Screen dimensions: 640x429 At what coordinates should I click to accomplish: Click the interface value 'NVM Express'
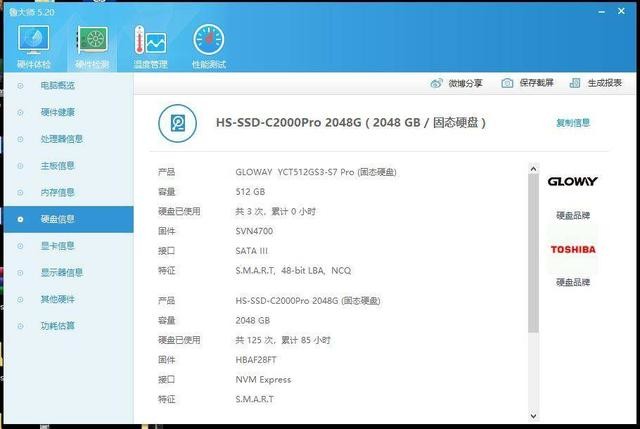pos(263,380)
